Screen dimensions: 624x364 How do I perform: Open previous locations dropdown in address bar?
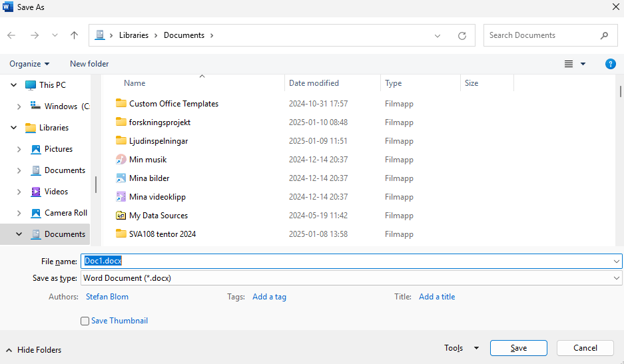pyautogui.click(x=438, y=36)
